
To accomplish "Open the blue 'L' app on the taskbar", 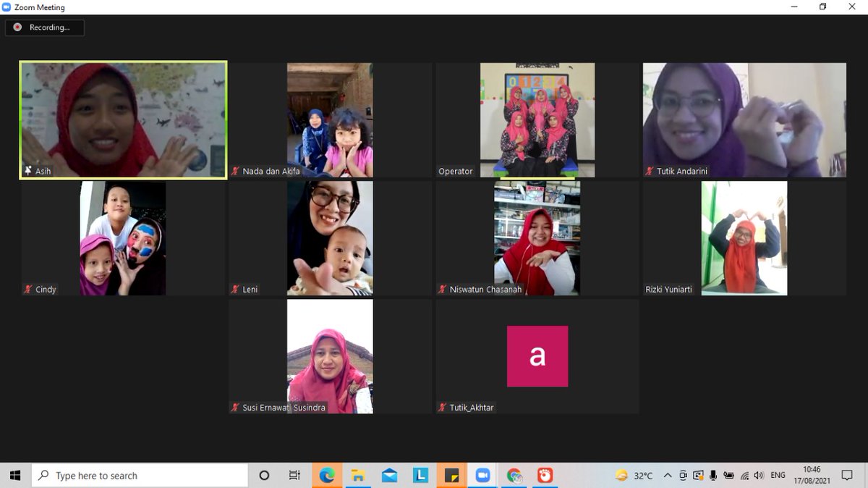I will [x=420, y=476].
